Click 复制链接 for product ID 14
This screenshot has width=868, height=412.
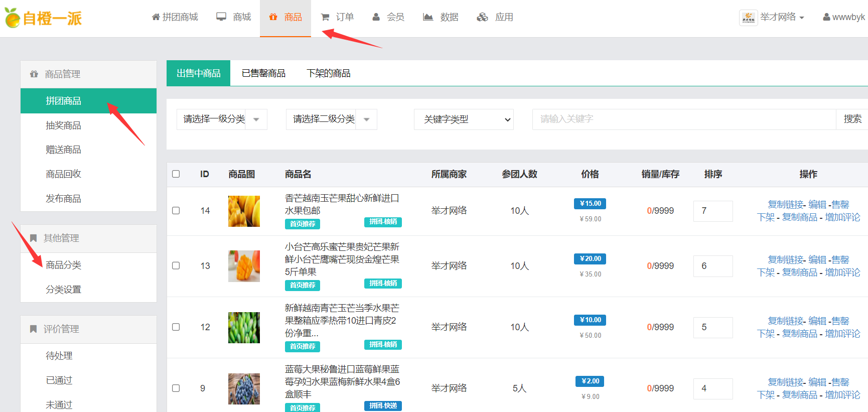786,205
